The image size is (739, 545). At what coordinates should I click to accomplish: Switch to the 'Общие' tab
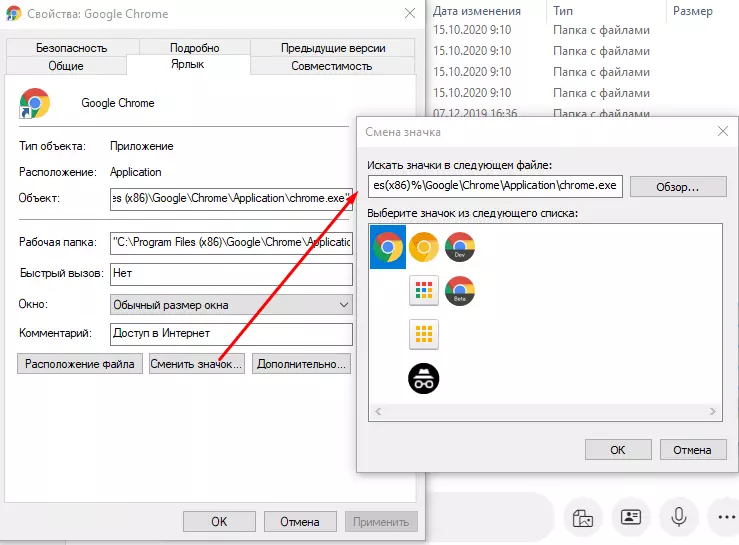click(66, 66)
